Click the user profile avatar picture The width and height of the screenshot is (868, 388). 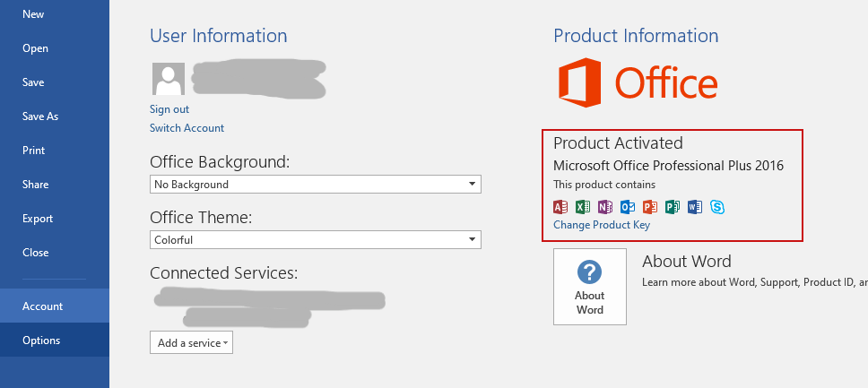pyautogui.click(x=169, y=79)
